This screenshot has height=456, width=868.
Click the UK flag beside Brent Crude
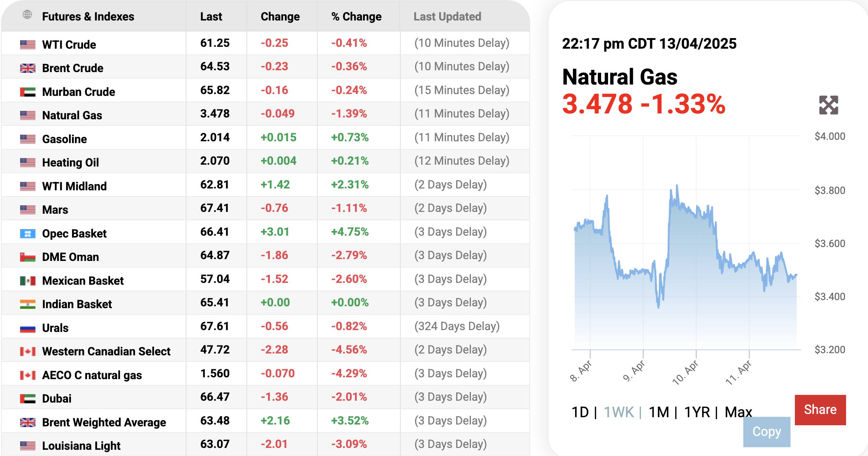[x=28, y=68]
